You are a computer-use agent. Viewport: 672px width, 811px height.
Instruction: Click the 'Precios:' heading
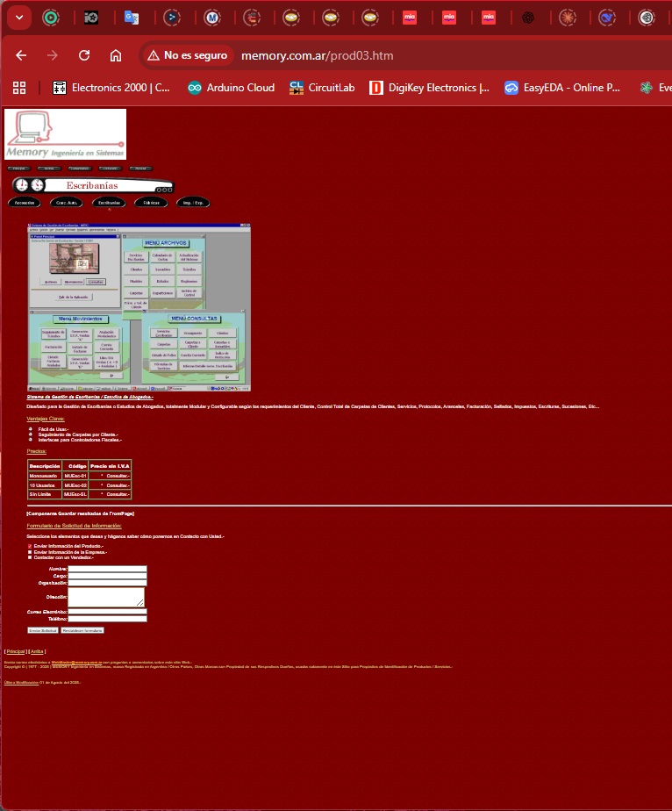point(37,451)
